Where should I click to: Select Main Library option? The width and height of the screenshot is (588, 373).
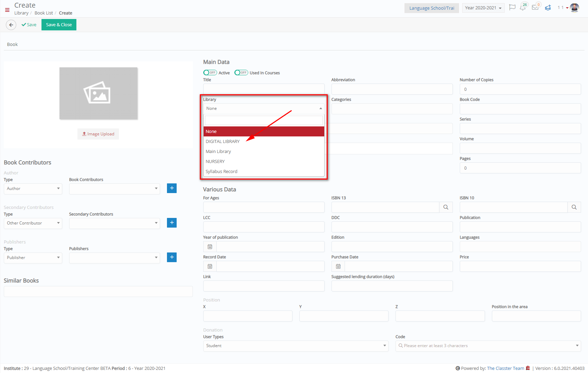(264, 152)
